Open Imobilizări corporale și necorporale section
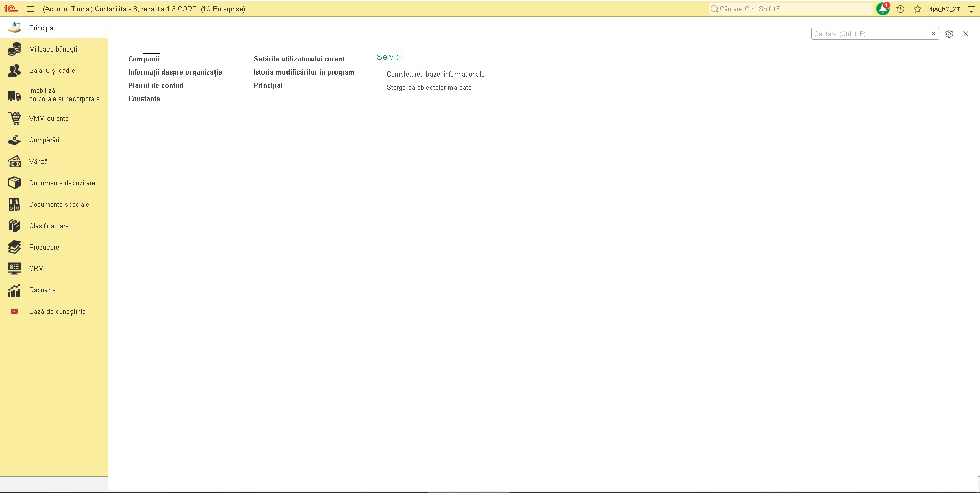980x493 pixels. pyautogui.click(x=54, y=94)
